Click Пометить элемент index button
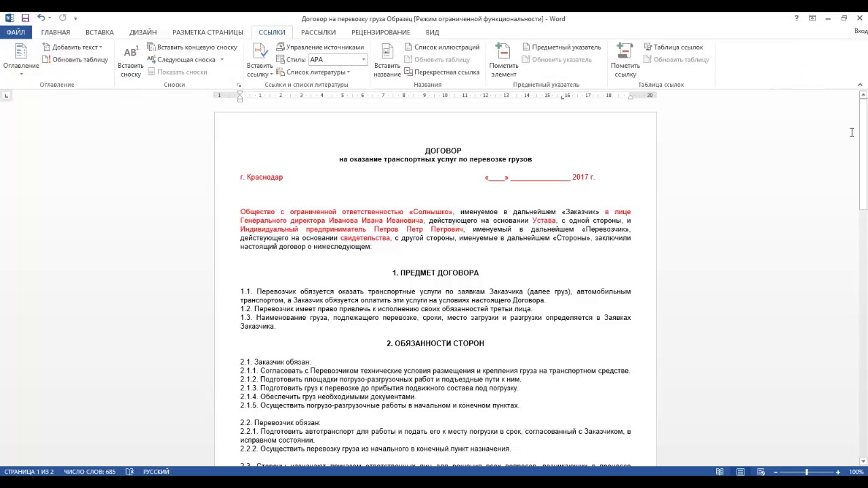Screen dimensions: 868x488 [504, 61]
